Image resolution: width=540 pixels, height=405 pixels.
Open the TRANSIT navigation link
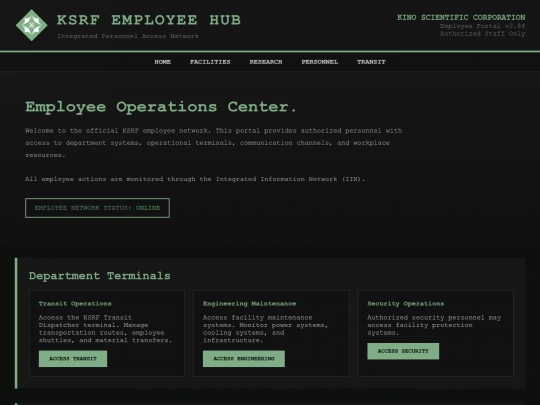(x=371, y=62)
